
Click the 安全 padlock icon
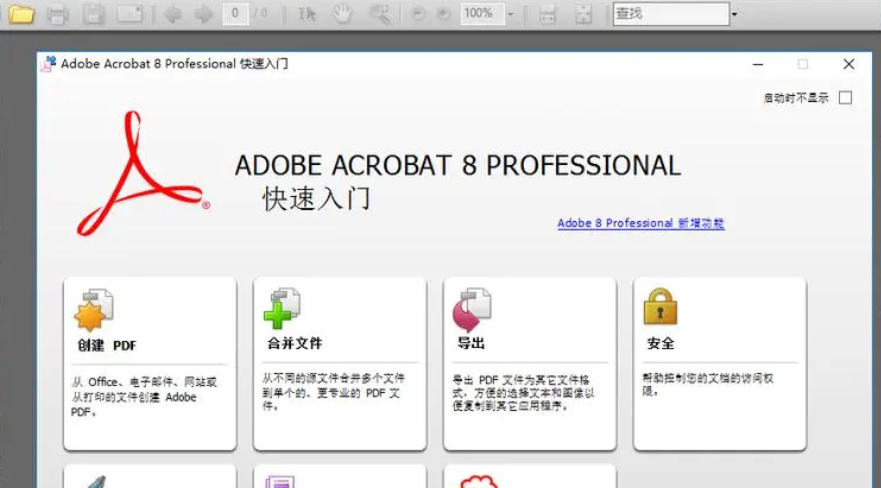point(660,307)
